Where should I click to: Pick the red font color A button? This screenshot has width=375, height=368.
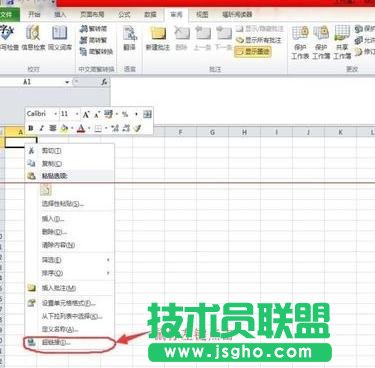tap(81, 128)
